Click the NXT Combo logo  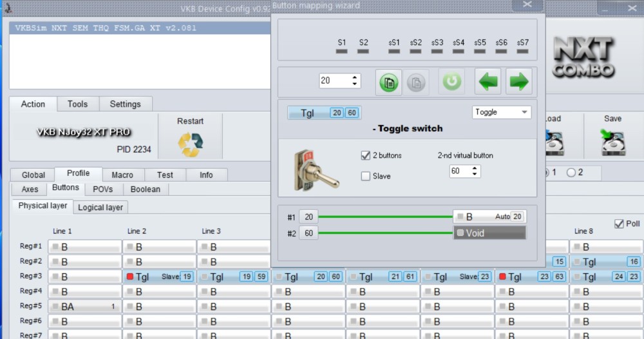tap(583, 57)
